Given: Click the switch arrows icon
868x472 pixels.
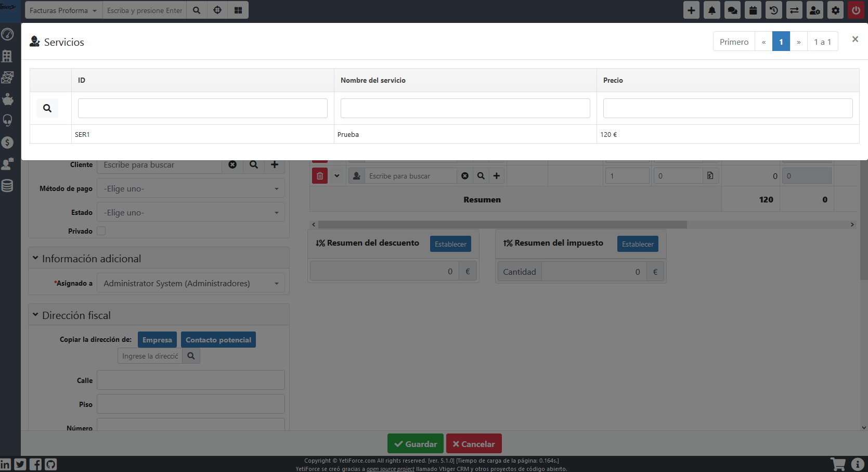Looking at the screenshot, I should (x=794, y=10).
